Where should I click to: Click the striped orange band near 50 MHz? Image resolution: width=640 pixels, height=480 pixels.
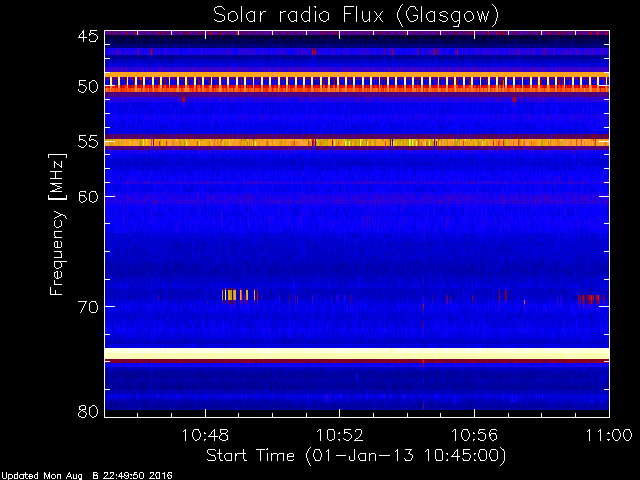click(357, 82)
